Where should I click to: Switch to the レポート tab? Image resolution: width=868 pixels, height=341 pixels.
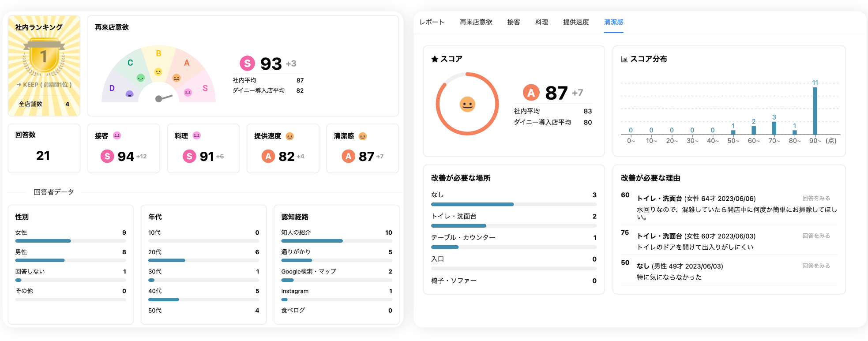point(432,22)
